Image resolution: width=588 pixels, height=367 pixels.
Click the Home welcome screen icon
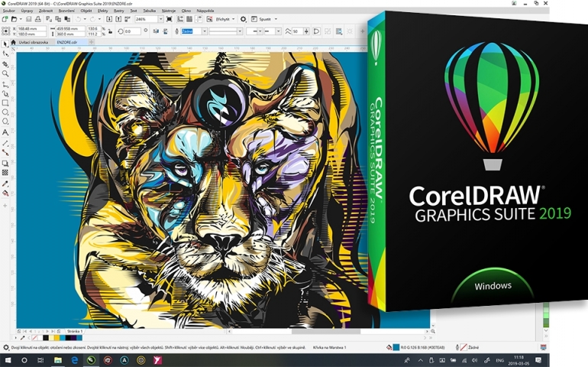pos(14,43)
